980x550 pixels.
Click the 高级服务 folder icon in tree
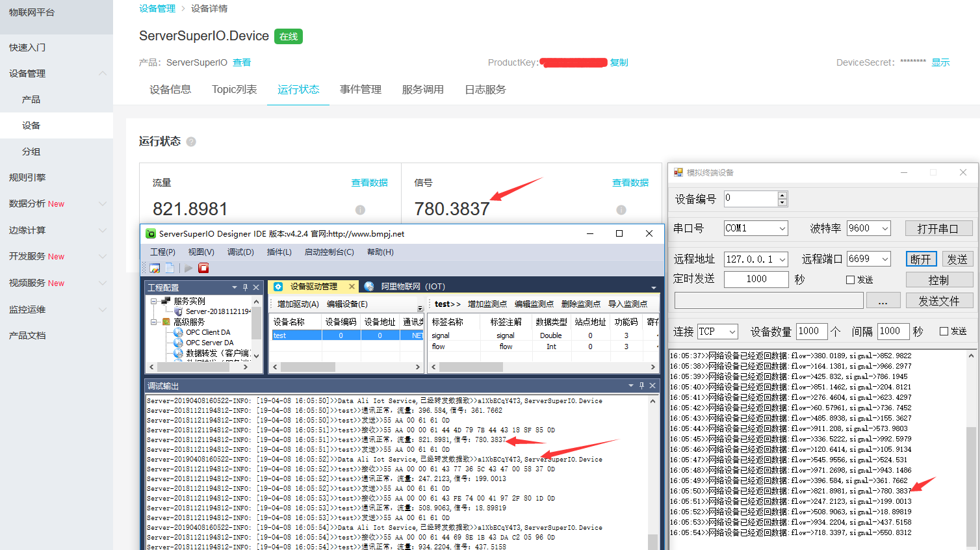tap(166, 322)
